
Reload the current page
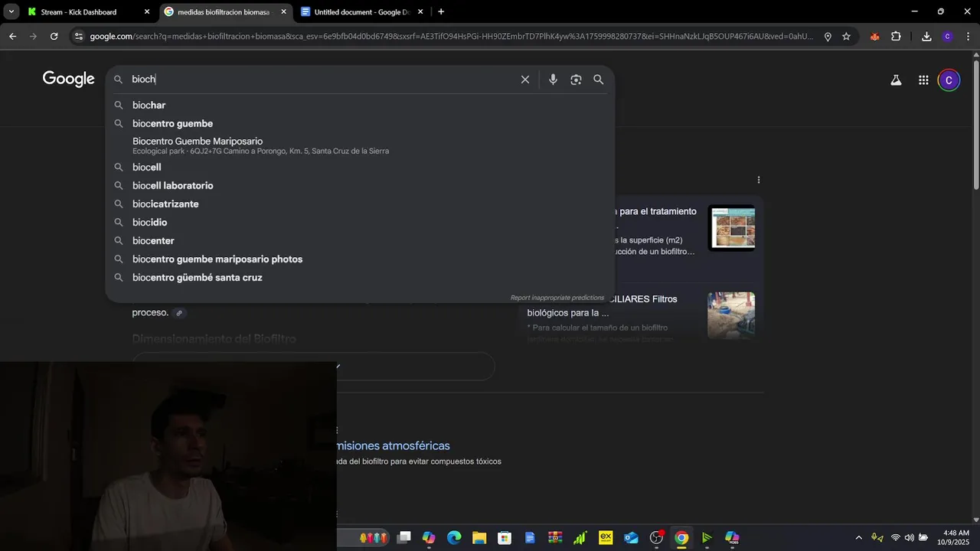tap(54, 36)
